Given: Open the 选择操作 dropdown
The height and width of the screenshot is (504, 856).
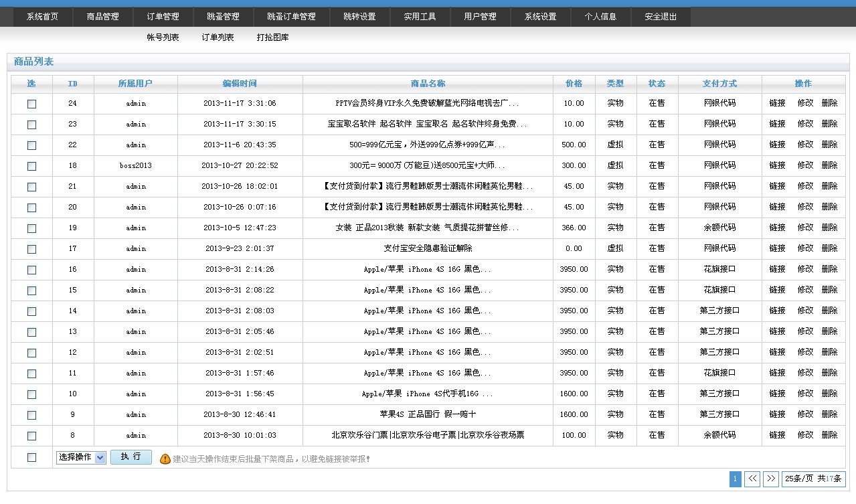Looking at the screenshot, I should pyautogui.click(x=80, y=458).
